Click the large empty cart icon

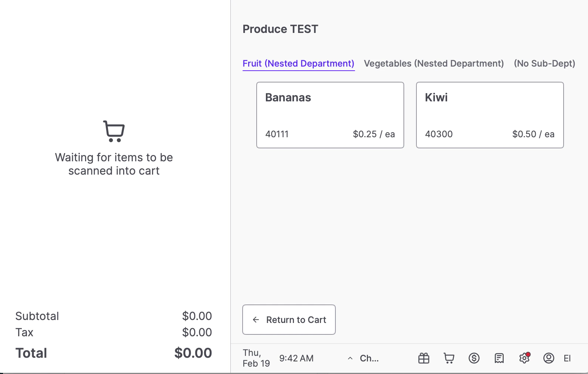[x=114, y=131]
